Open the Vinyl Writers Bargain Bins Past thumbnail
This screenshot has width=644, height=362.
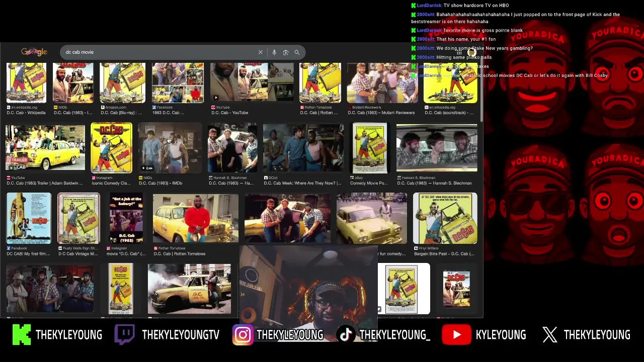(x=445, y=218)
